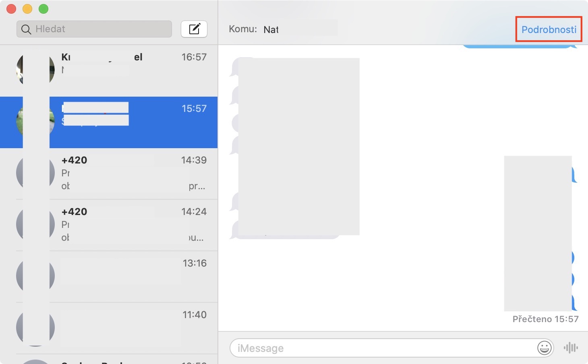Close the Messages window

[11, 9]
